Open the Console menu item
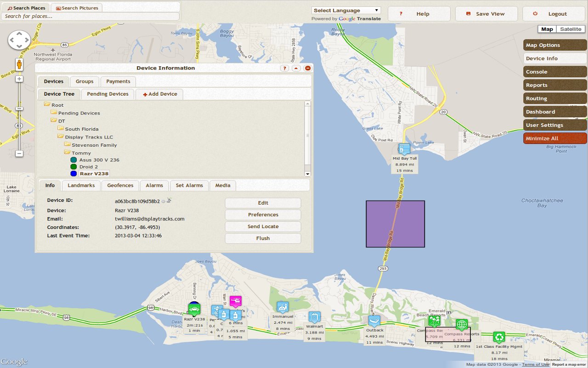 pyautogui.click(x=555, y=72)
